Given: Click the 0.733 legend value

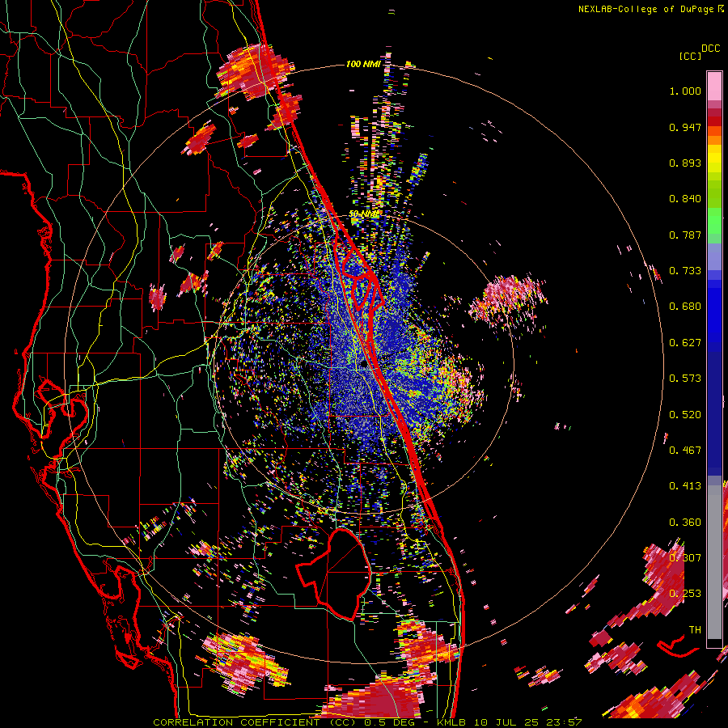Looking at the screenshot, I should 685,271.
